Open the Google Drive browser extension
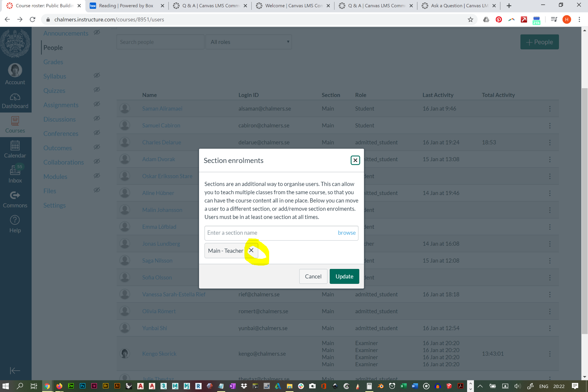 486,20
